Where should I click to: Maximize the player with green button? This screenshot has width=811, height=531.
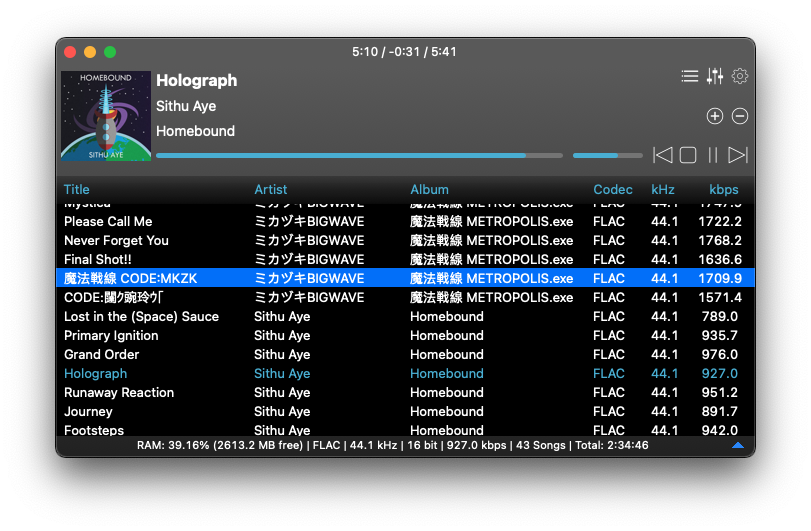coord(110,52)
